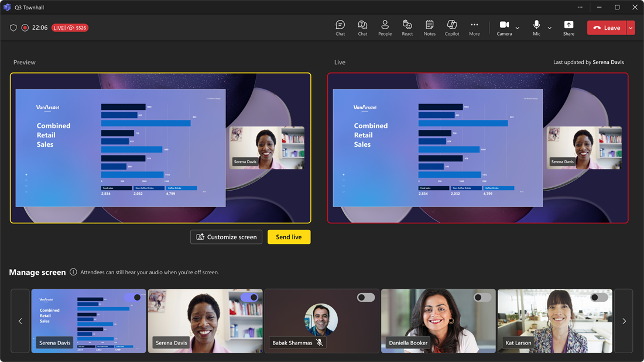Click 'Last updated by Serena Davis' text
Screen dimensions: 644x362
588,62
